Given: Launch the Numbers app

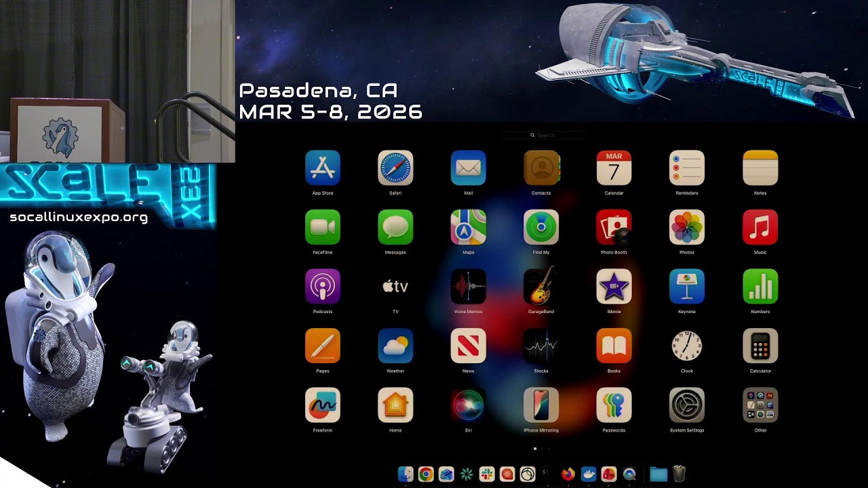Looking at the screenshot, I should tap(760, 287).
